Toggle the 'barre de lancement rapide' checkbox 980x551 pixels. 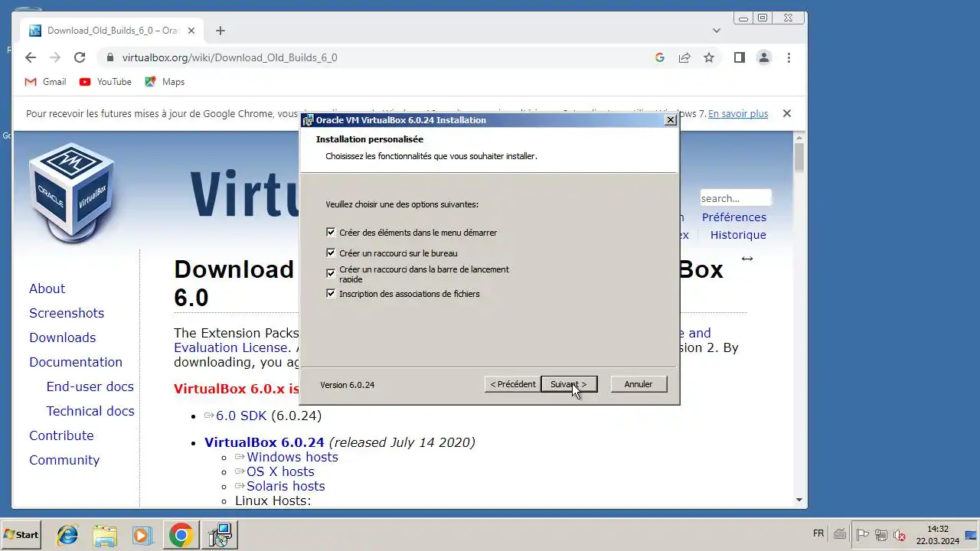click(331, 272)
